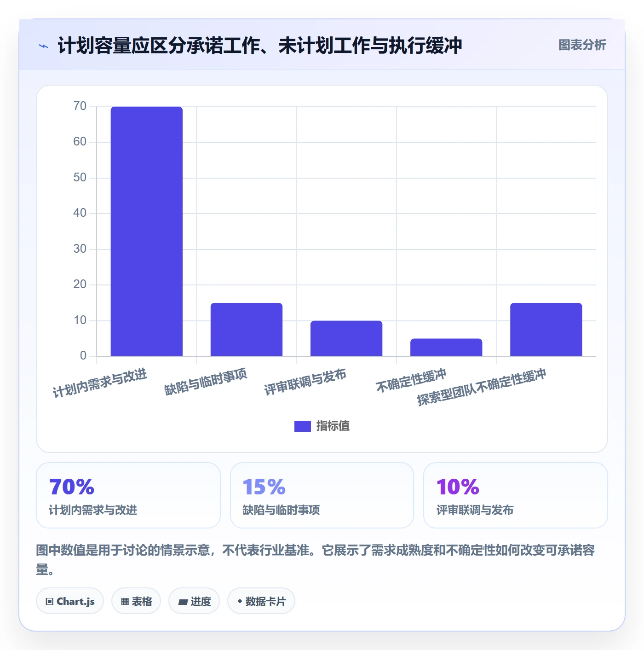Click the y-axis value 70
644x650 pixels.
coord(80,106)
